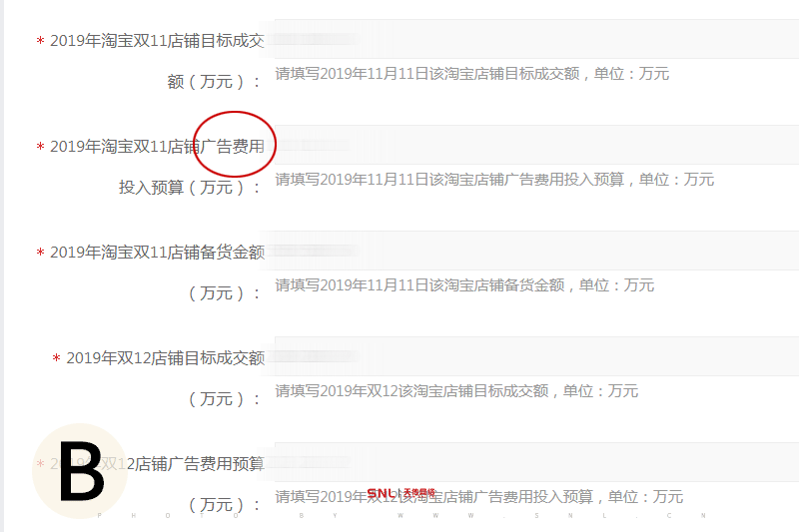Screen dimensions: 799x532
Task: Click the red asterisk beside 2019年淘宝双11店铺目标成交
Action: [40, 41]
